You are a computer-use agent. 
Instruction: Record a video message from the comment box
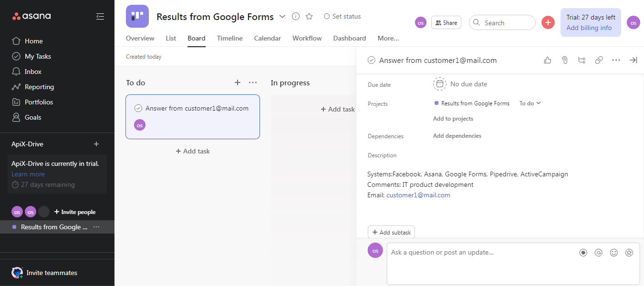tap(583, 252)
